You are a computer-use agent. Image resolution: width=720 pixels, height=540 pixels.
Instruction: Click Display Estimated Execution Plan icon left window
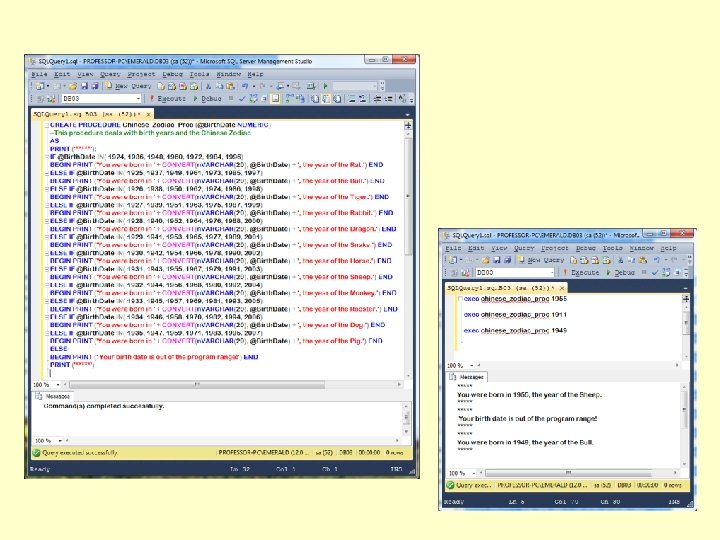click(x=253, y=98)
